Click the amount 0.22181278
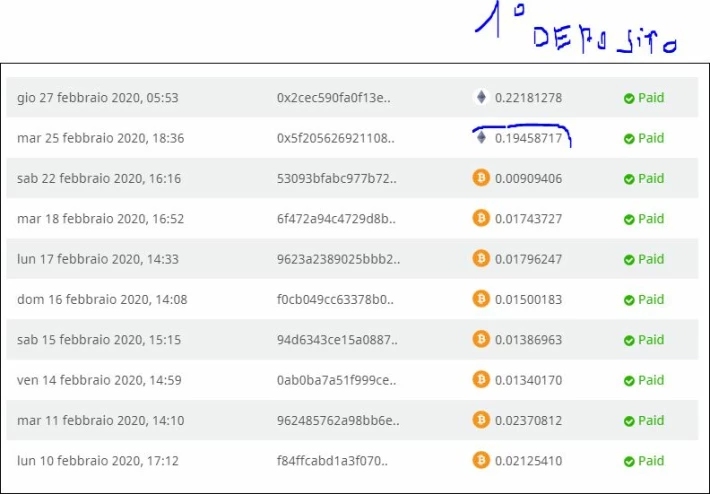 [x=528, y=98]
